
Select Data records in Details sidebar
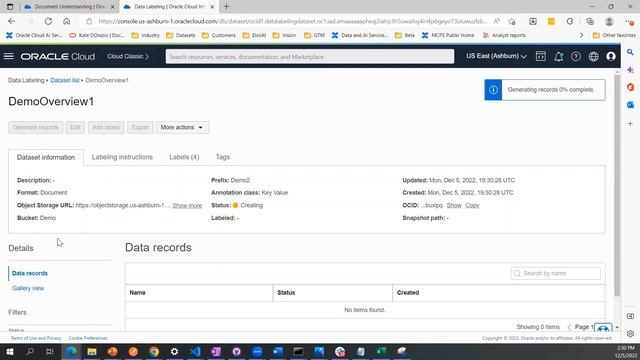(x=30, y=273)
